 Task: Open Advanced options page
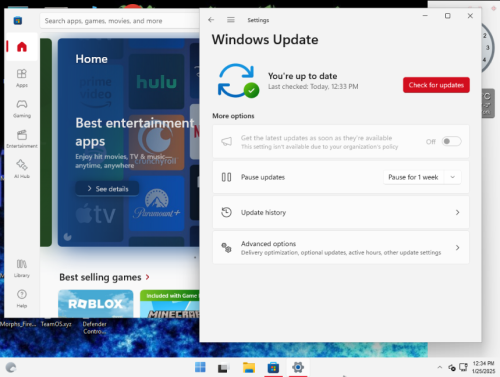point(341,248)
